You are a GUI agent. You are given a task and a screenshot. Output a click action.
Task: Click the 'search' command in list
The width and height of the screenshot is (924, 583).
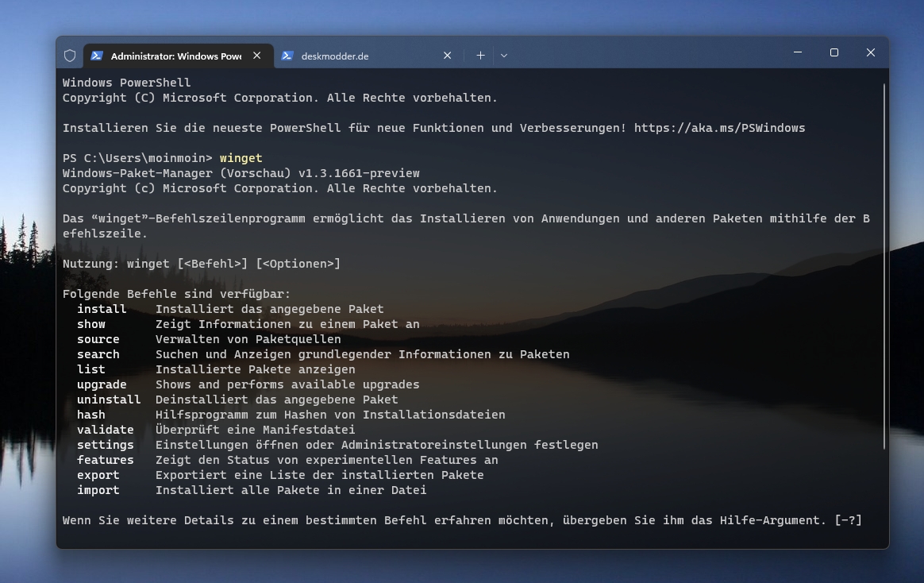98,354
